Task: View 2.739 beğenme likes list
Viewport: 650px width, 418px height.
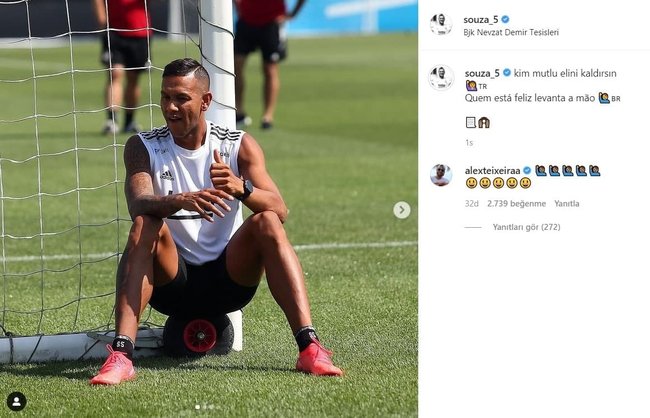Action: click(x=517, y=204)
